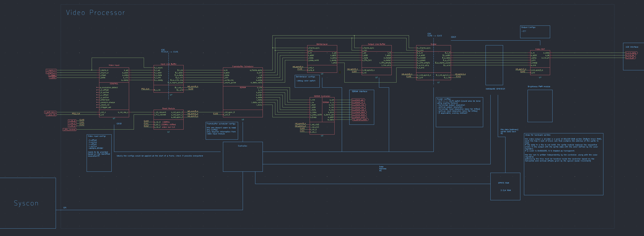Select the i_sample_always pin on Video Input

tap(108, 102)
